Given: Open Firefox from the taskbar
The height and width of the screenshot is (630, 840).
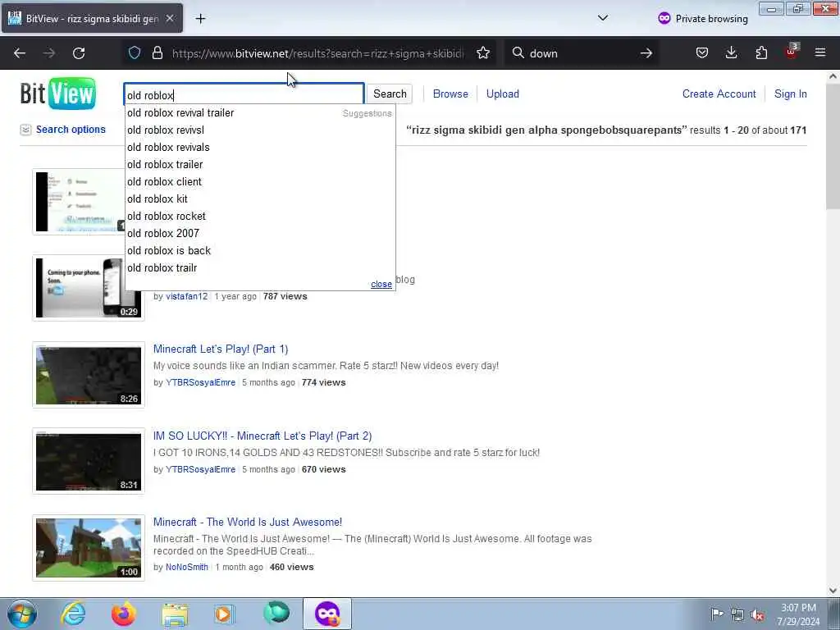Looking at the screenshot, I should tap(123, 614).
